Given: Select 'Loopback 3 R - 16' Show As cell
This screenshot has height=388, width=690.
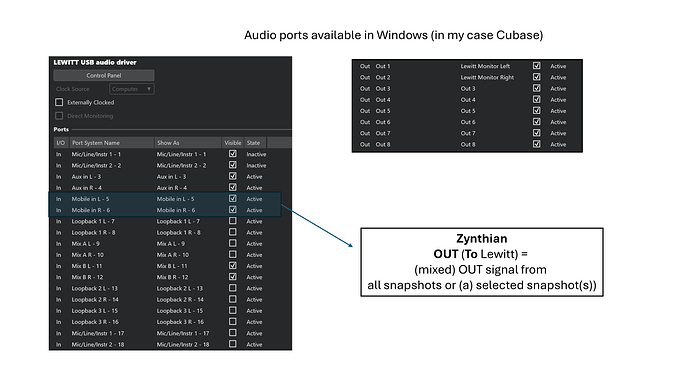Looking at the screenshot, I should tap(180, 322).
